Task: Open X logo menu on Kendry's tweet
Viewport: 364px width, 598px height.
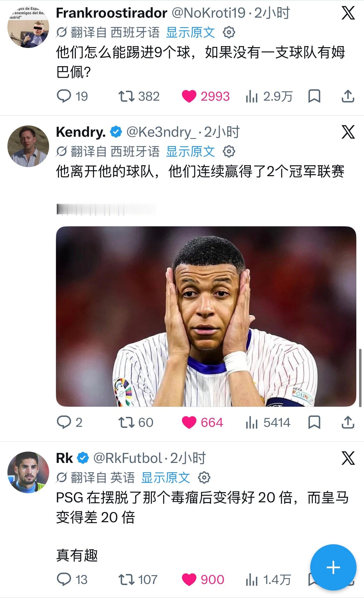Action: coord(348,132)
